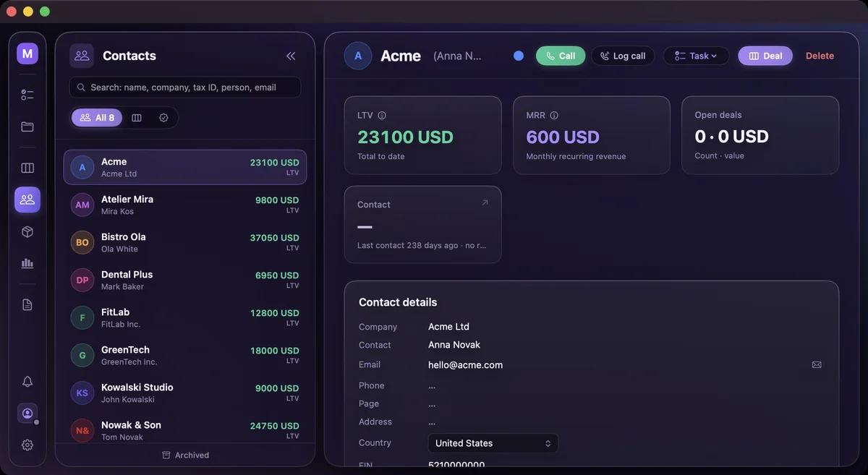868x475 pixels.
Task: Collapse the Contacts panel with double chevron
Action: [291, 56]
